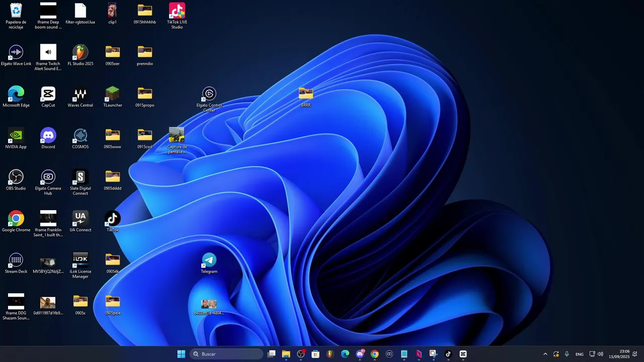Select the 09054k folder
644x362 pixels.
tap(113, 263)
